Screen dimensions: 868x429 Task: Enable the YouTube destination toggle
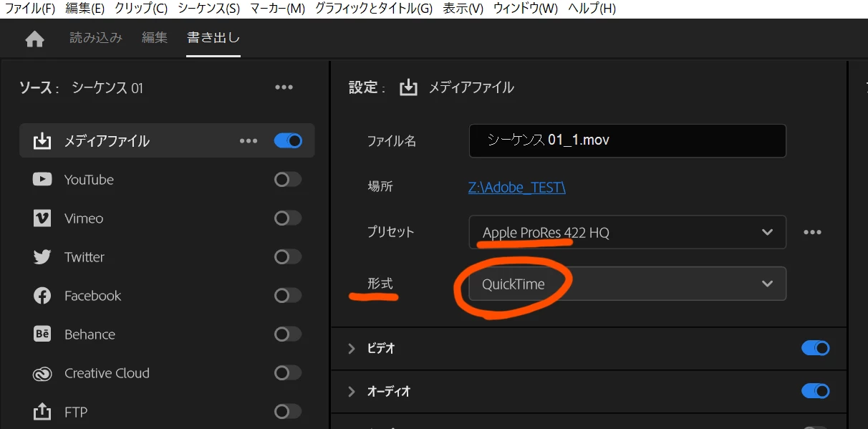click(288, 180)
